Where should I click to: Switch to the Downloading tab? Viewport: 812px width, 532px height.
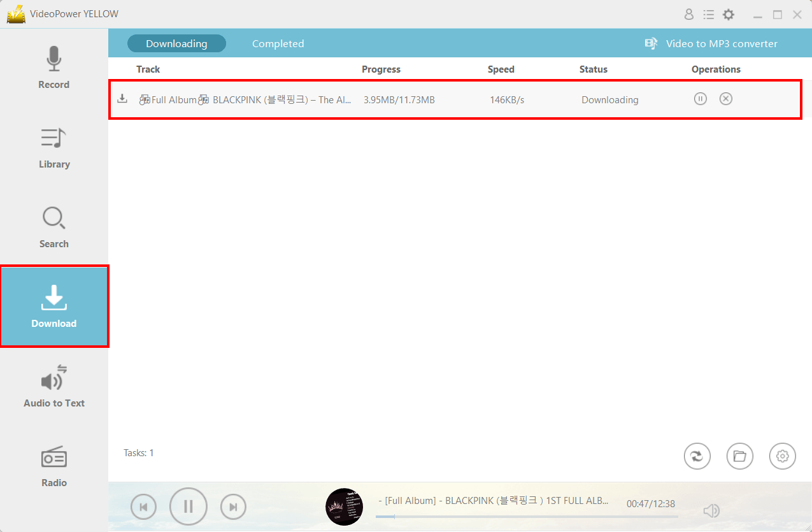176,43
